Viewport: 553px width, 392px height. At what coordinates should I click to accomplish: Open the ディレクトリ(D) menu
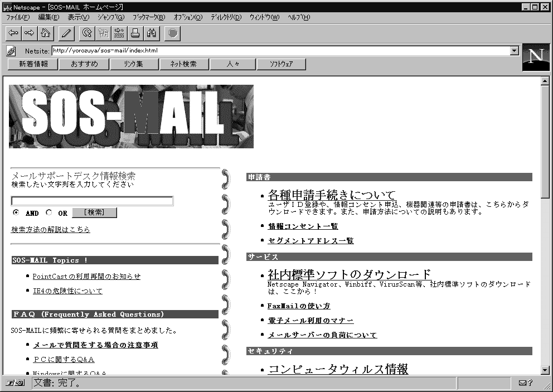tap(226, 17)
